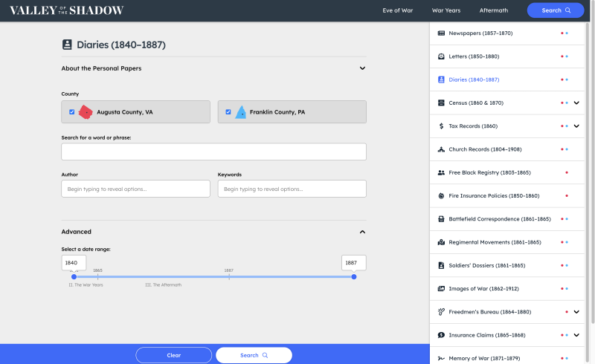Click the 1840 start year box
The width and height of the screenshot is (595, 364).
[x=74, y=262]
